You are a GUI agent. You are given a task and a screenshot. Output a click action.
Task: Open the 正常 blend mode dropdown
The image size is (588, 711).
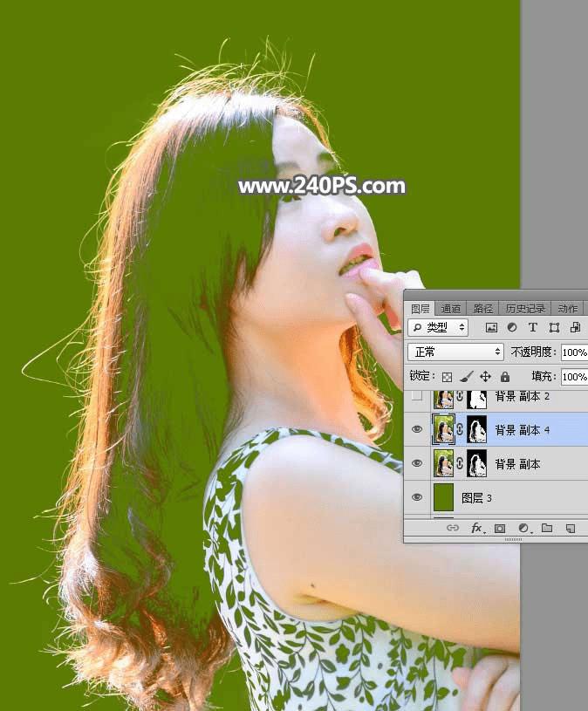click(455, 352)
